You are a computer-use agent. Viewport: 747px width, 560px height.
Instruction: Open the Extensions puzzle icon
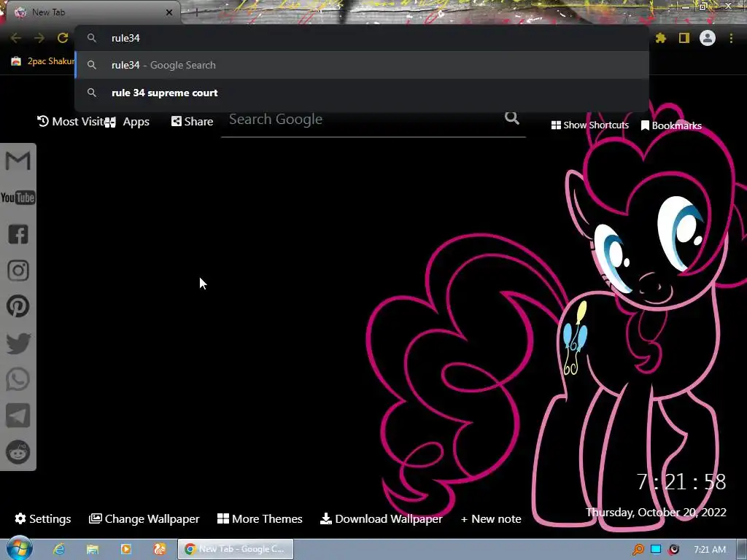point(661,38)
